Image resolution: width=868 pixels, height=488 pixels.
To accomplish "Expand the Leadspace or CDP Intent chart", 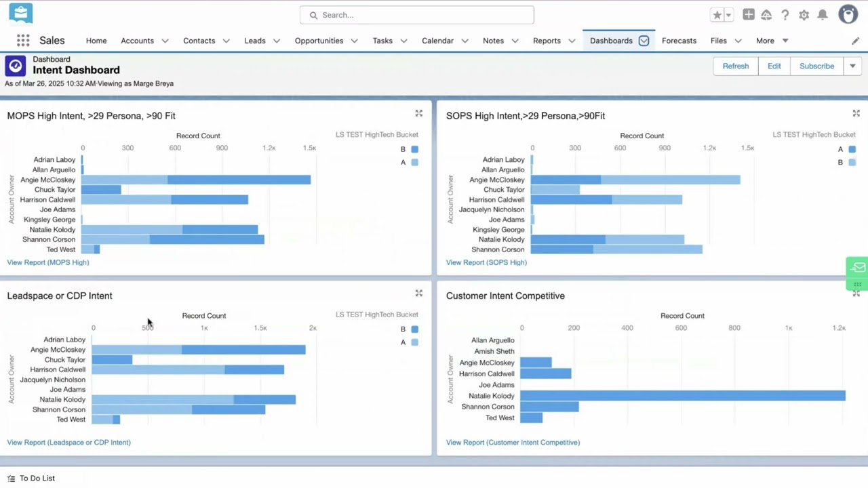I will pos(418,293).
